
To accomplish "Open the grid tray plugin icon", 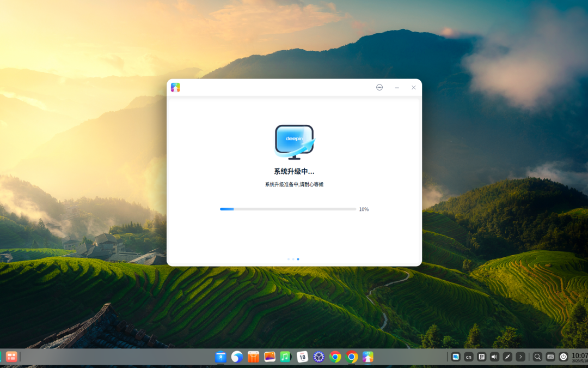I will tap(481, 357).
